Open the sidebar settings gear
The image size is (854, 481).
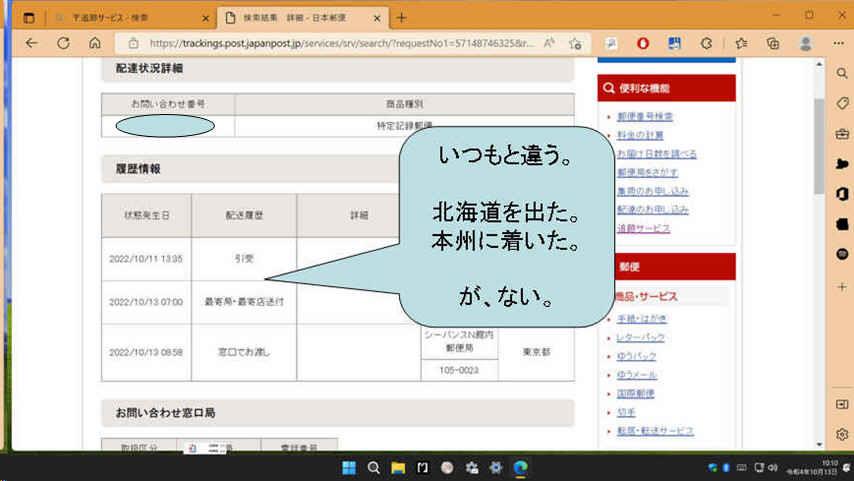[842, 434]
